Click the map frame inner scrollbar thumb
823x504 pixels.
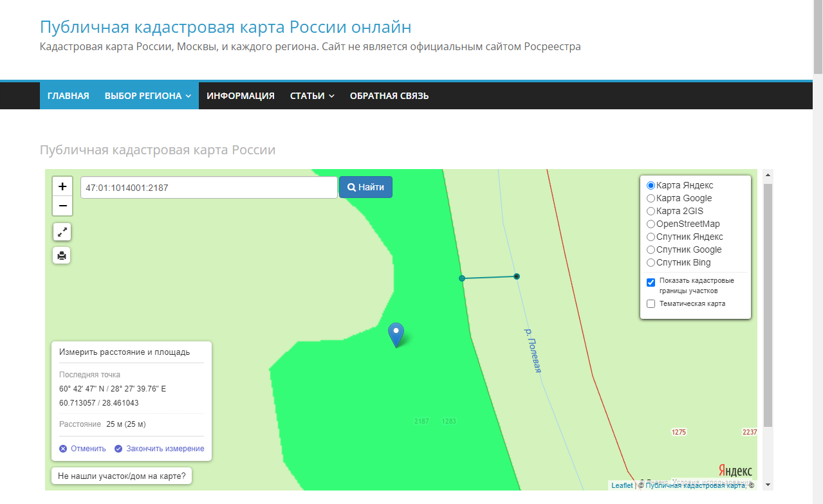768,304
